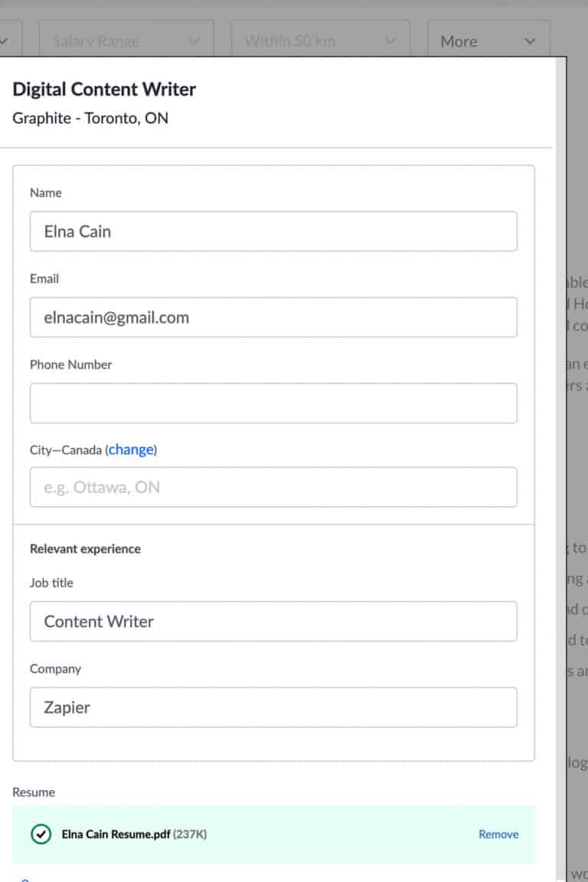Viewport: 588px width, 882px height.
Task: Click the Relevant experience section heading
Action: [x=85, y=549]
